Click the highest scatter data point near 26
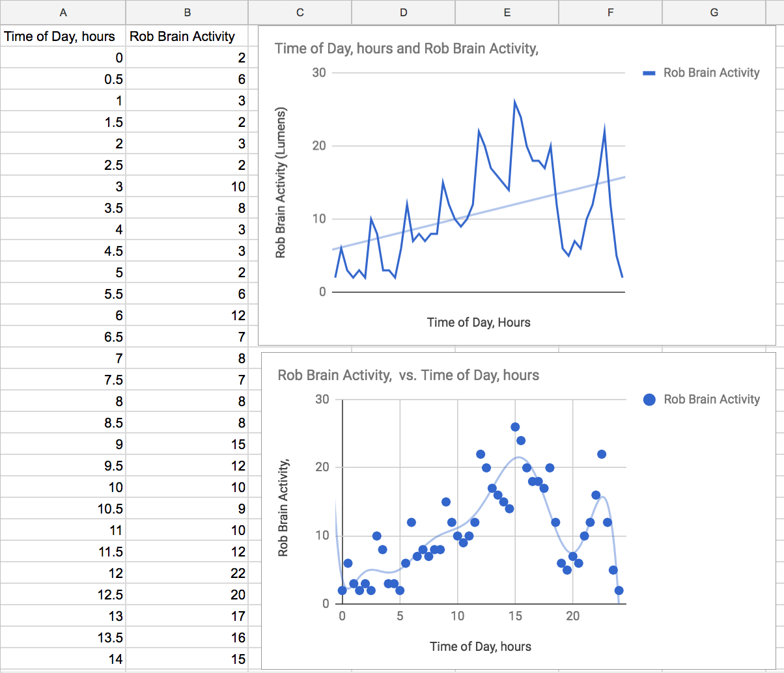This screenshot has width=784, height=673. coord(515,427)
